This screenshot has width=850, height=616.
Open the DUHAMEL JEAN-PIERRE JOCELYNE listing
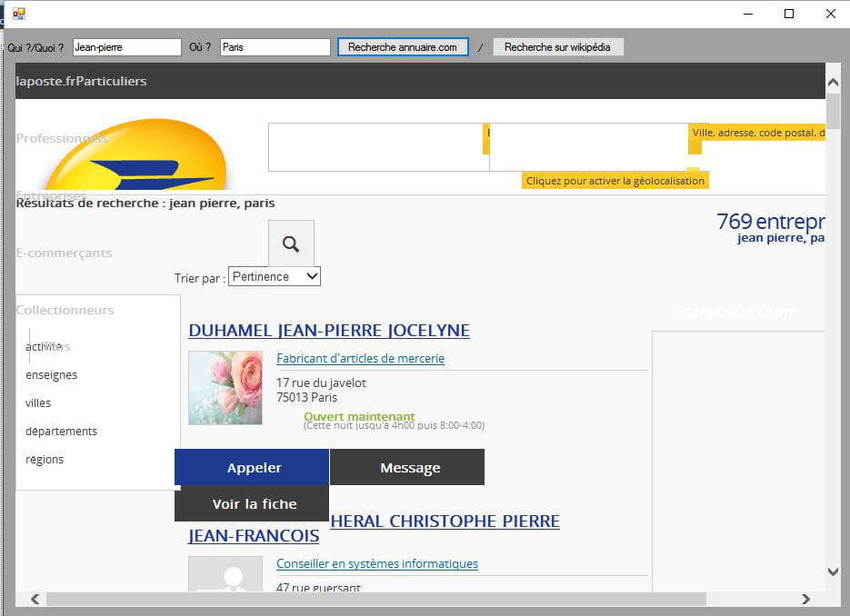coord(329,330)
